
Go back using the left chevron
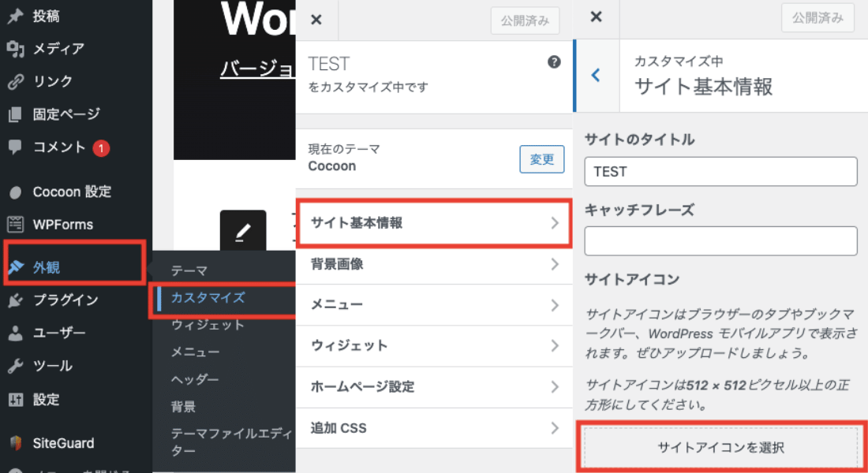point(596,76)
